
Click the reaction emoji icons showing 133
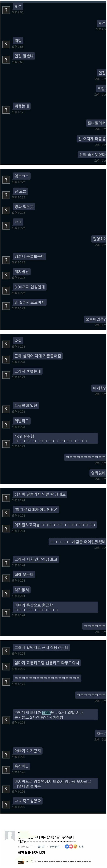(71, 846)
